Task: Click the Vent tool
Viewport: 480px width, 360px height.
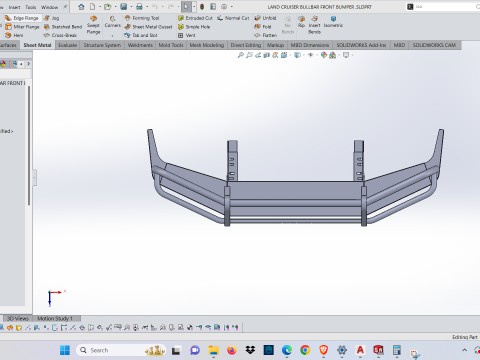Action: coord(187,35)
